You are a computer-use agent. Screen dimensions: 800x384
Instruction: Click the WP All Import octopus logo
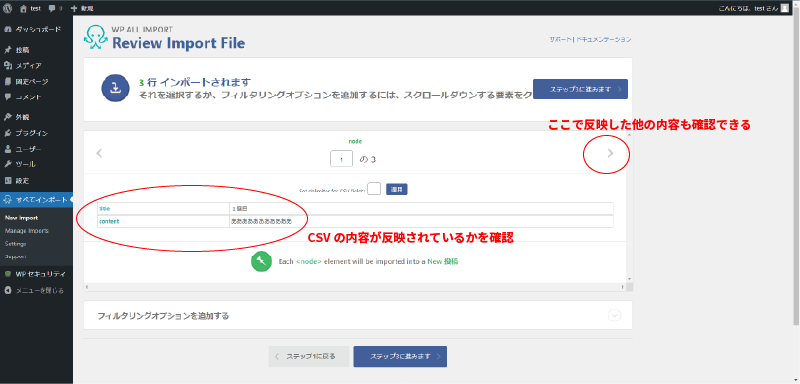(96, 37)
